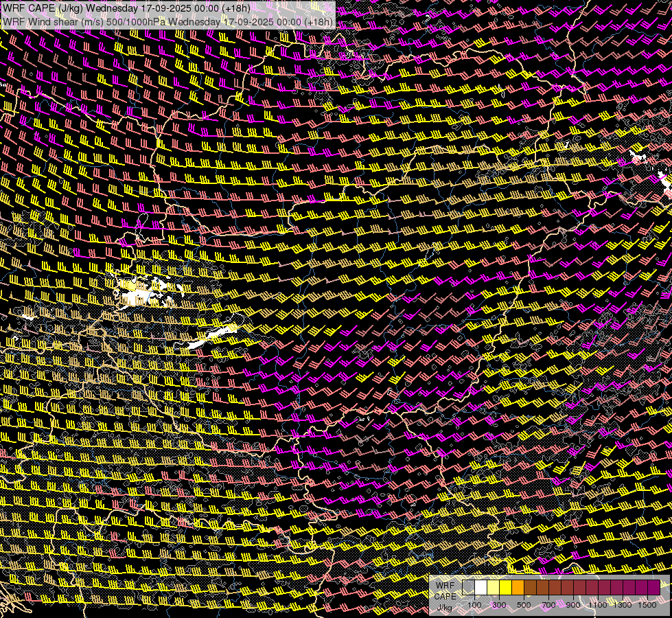Click the pale yellow 200–300 legend swatch
The height and width of the screenshot is (618, 672).
[494, 587]
